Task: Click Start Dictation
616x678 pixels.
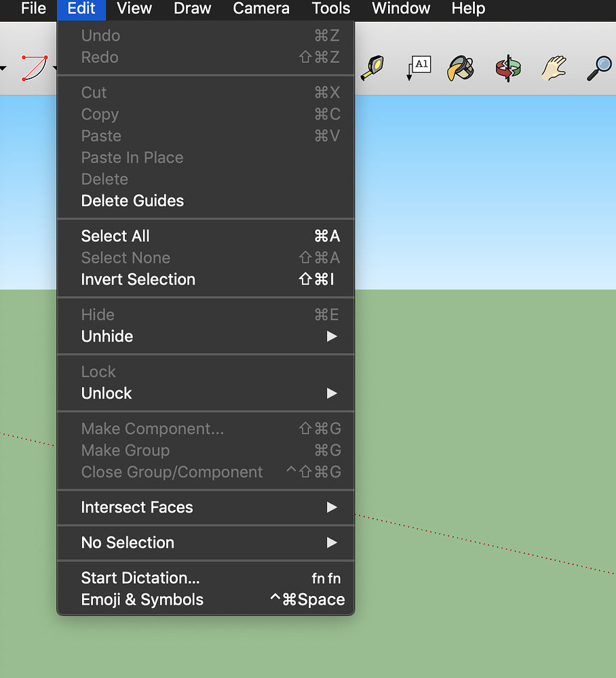Action: click(x=140, y=578)
